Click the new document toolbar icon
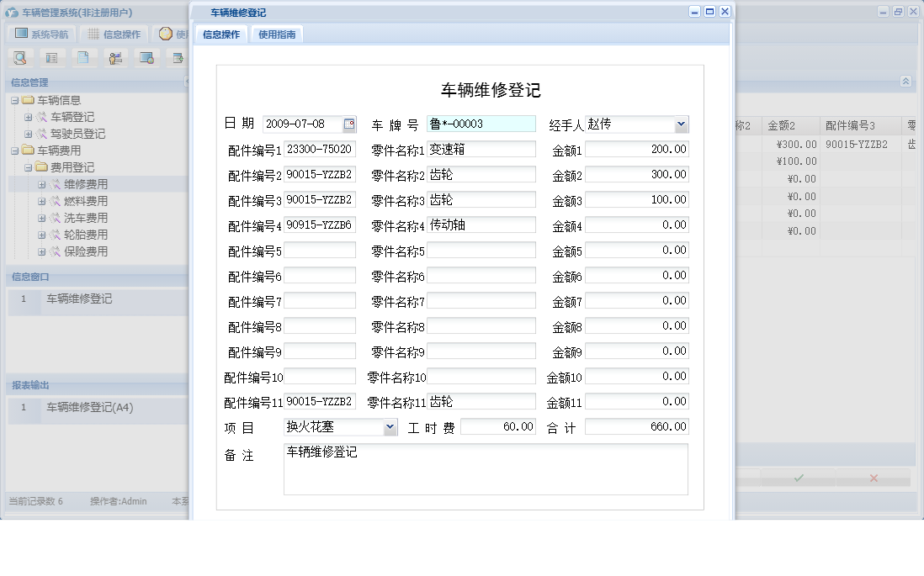Image resolution: width=924 pixels, height=576 pixels. tap(82, 57)
